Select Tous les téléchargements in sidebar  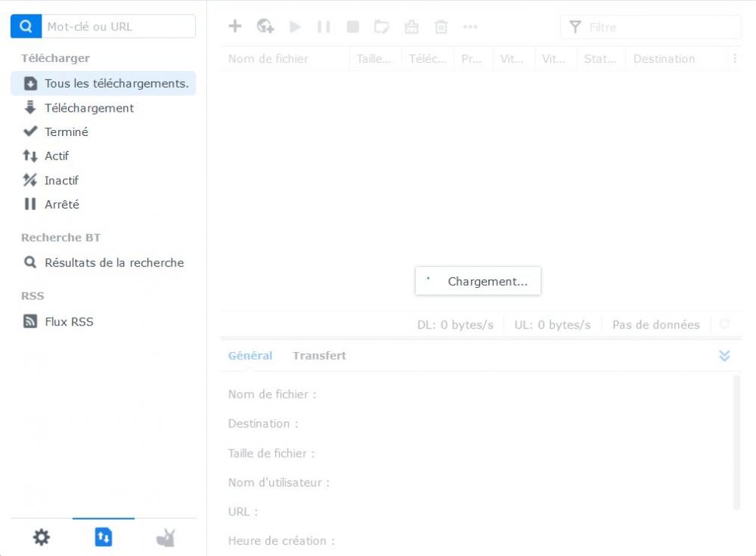103,83
